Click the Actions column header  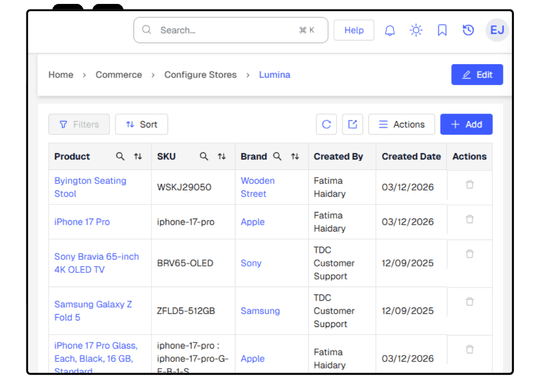(x=469, y=156)
